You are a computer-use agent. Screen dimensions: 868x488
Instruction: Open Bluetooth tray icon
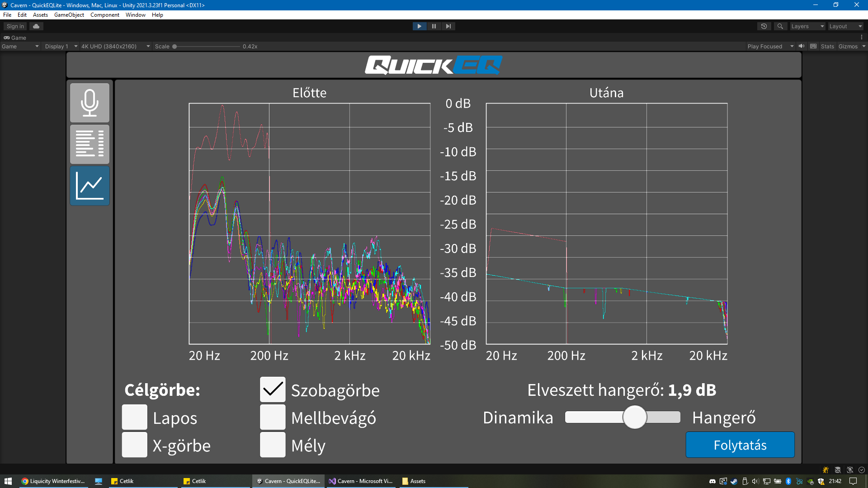(788, 481)
